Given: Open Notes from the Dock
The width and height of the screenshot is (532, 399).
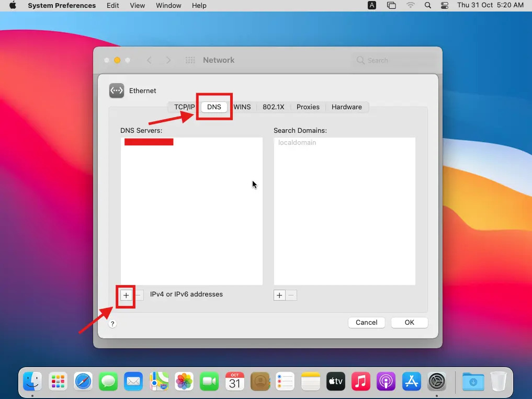Looking at the screenshot, I should pos(310,382).
